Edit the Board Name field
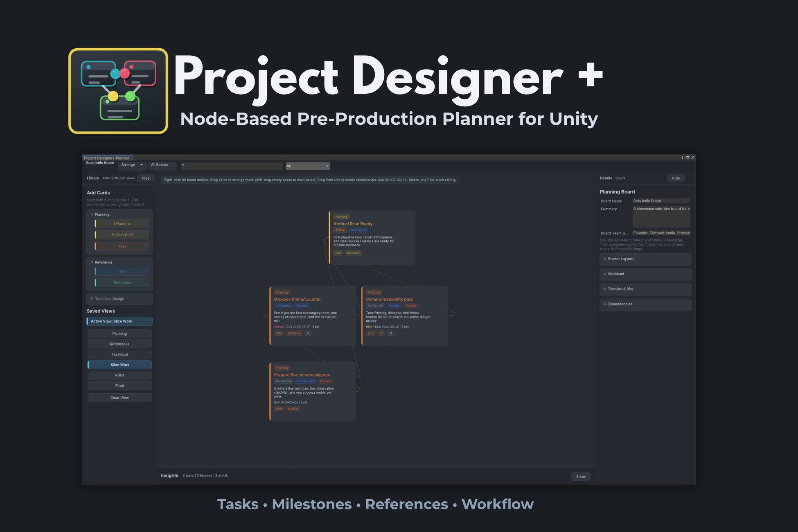Viewport: 798px width, 532px height. tap(661, 201)
